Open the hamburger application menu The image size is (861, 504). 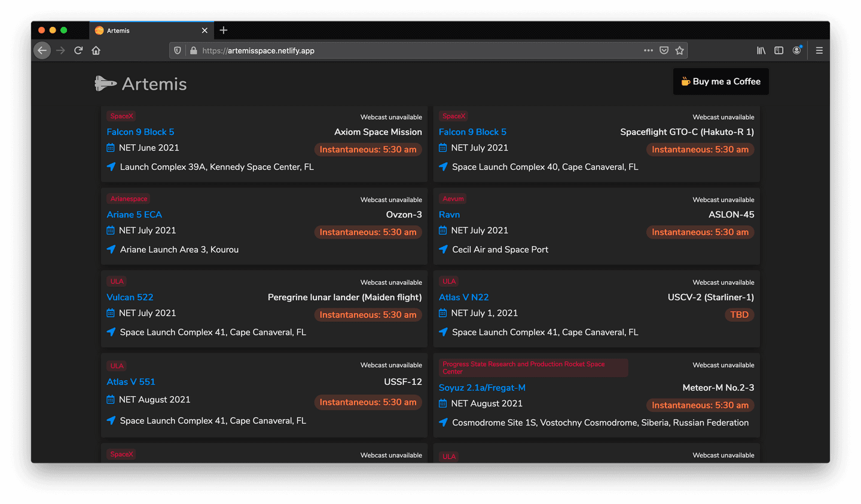[x=819, y=51]
